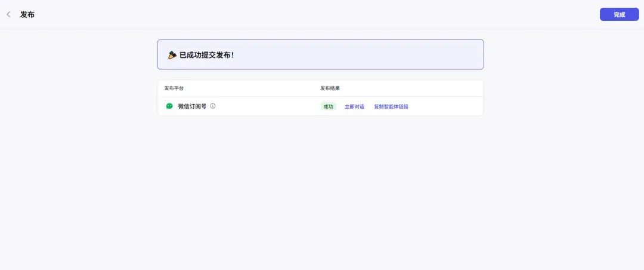Click the 发布 page title
Image resolution: width=644 pixels, height=270 pixels.
(x=27, y=14)
